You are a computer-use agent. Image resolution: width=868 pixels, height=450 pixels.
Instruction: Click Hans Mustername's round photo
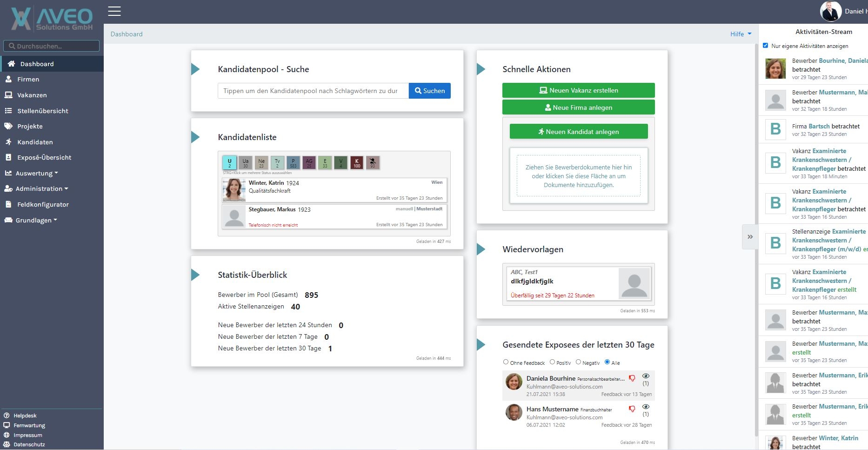(x=514, y=412)
